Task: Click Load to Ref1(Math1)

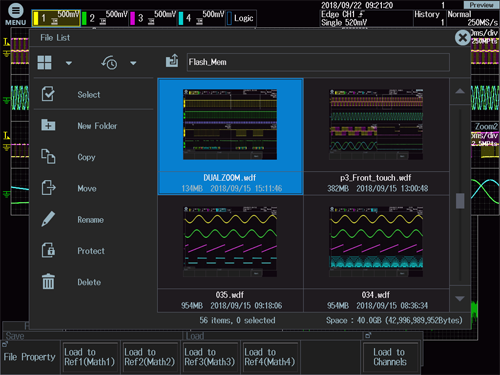Action: pyautogui.click(x=90, y=357)
